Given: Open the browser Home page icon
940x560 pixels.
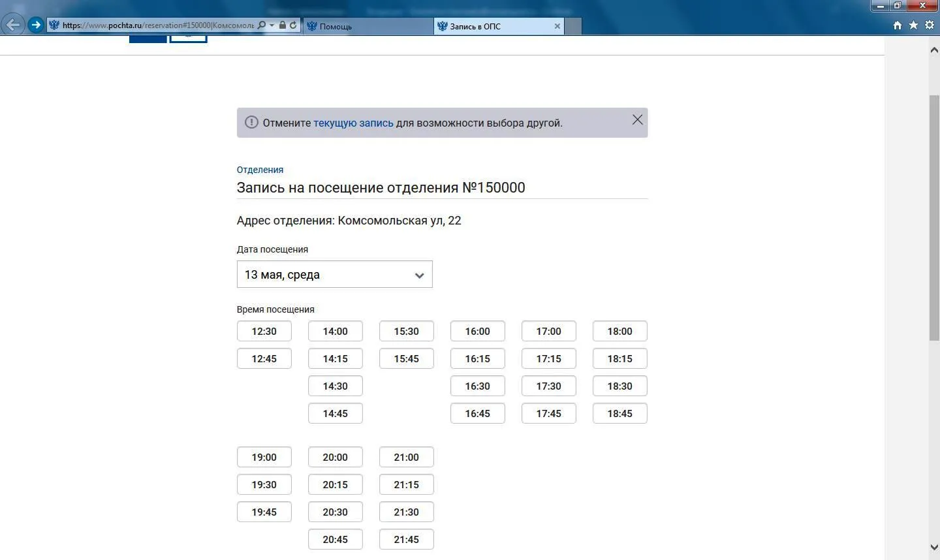Looking at the screenshot, I should (898, 25).
